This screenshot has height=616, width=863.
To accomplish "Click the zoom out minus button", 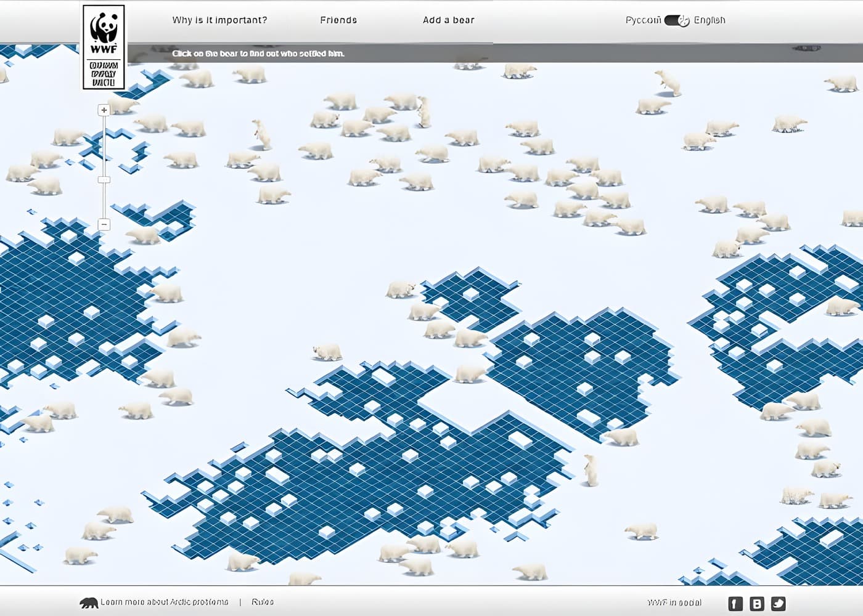I will click(x=104, y=224).
